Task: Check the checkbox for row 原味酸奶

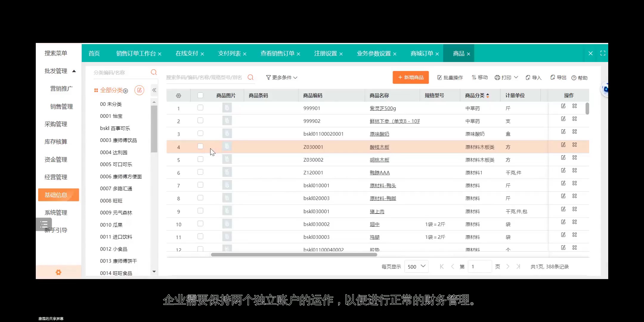Action: point(200,134)
